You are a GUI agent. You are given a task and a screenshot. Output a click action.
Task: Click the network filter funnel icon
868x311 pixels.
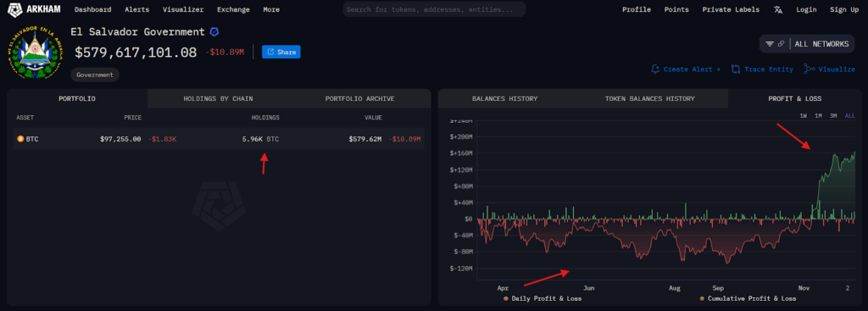pos(770,44)
